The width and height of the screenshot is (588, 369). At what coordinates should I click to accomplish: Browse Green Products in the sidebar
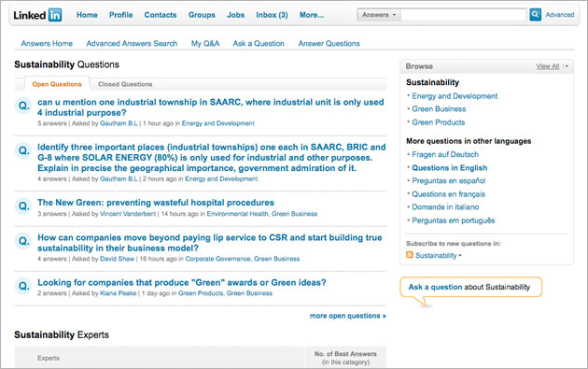pyautogui.click(x=439, y=122)
